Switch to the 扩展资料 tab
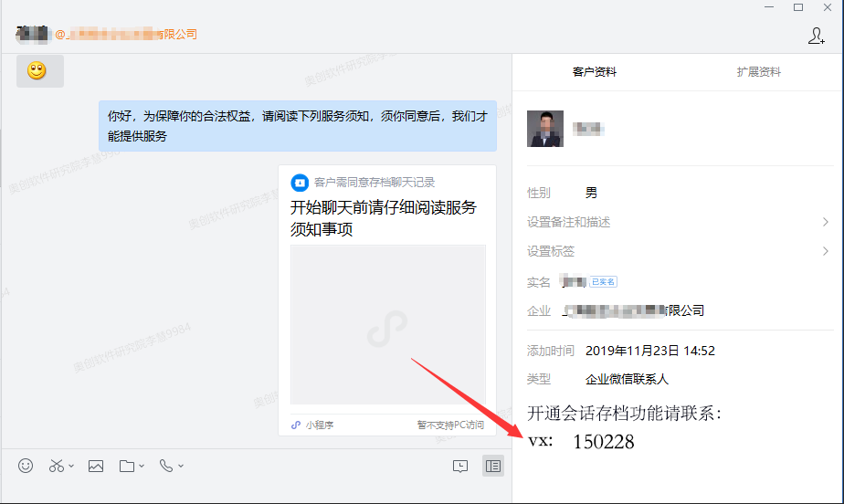The width and height of the screenshot is (844, 504). [758, 71]
